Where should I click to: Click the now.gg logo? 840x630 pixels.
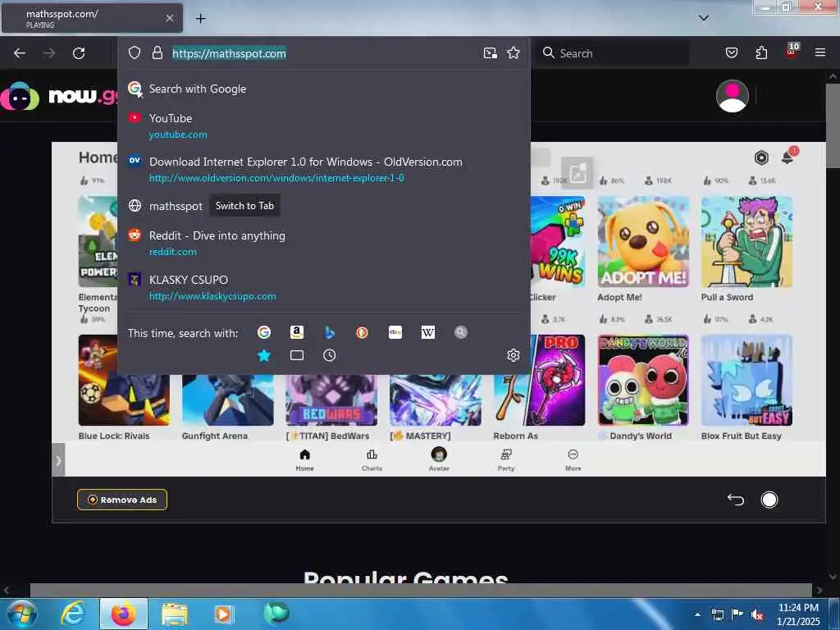point(59,96)
